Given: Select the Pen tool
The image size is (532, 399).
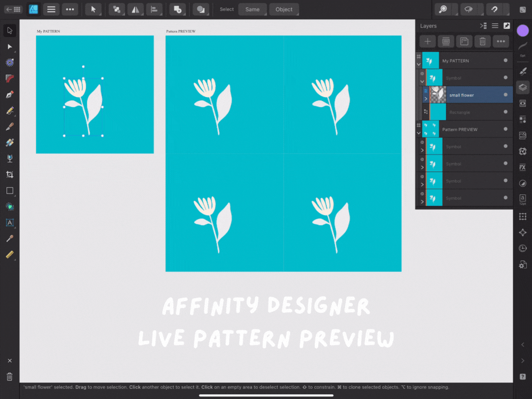Looking at the screenshot, I should coord(10,95).
